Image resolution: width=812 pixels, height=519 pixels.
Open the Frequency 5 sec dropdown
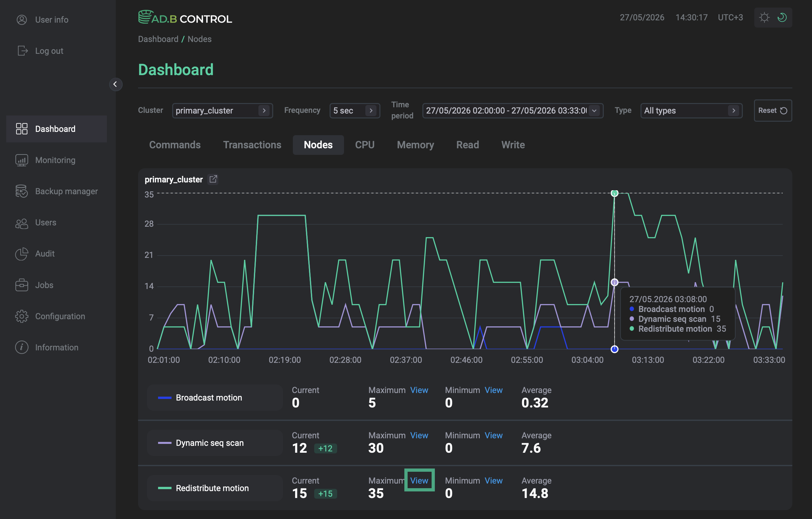(x=355, y=111)
